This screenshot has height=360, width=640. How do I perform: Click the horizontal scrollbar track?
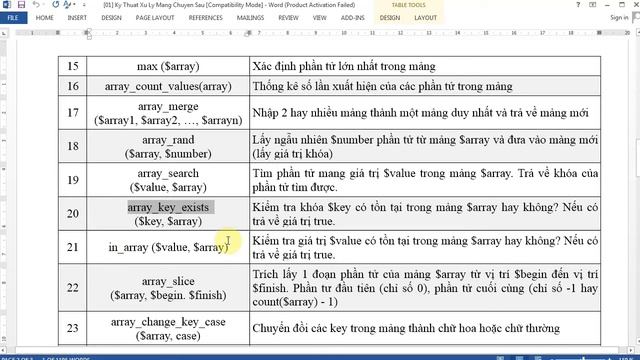pyautogui.click(x=317, y=350)
